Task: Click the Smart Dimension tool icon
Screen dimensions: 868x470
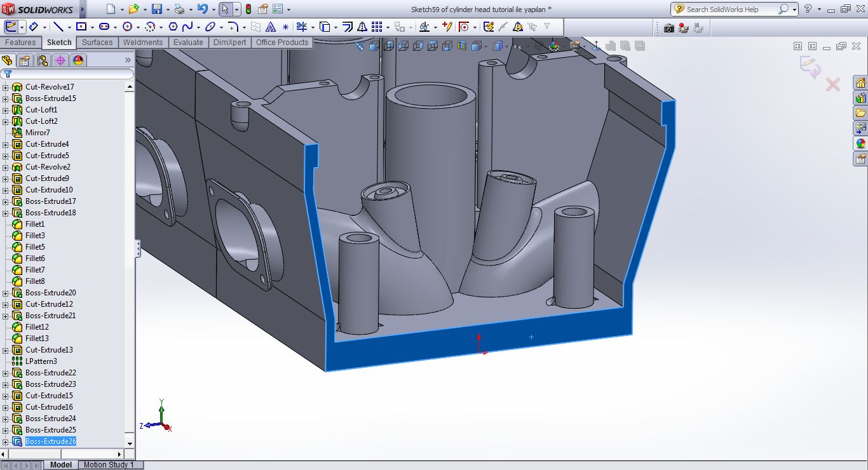Action: (x=33, y=27)
